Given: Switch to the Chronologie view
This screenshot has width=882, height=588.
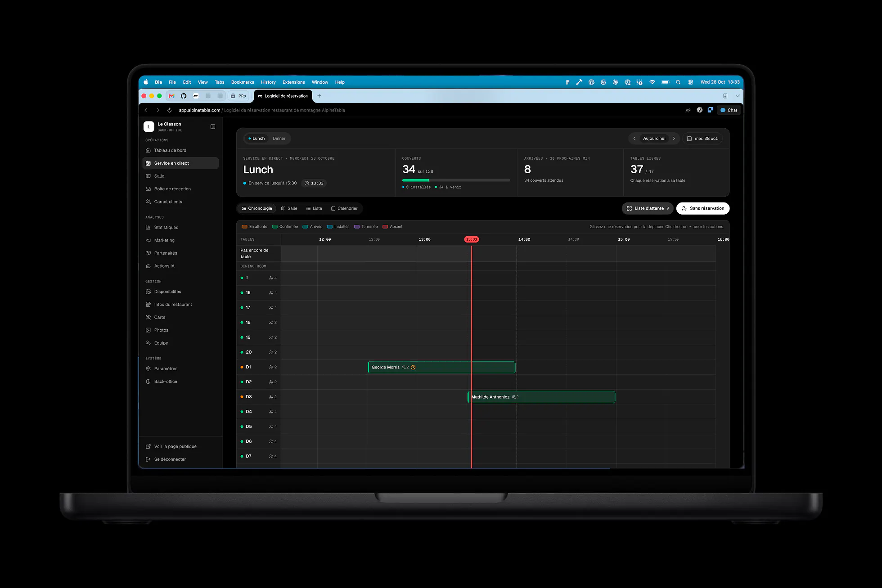Looking at the screenshot, I should [257, 208].
